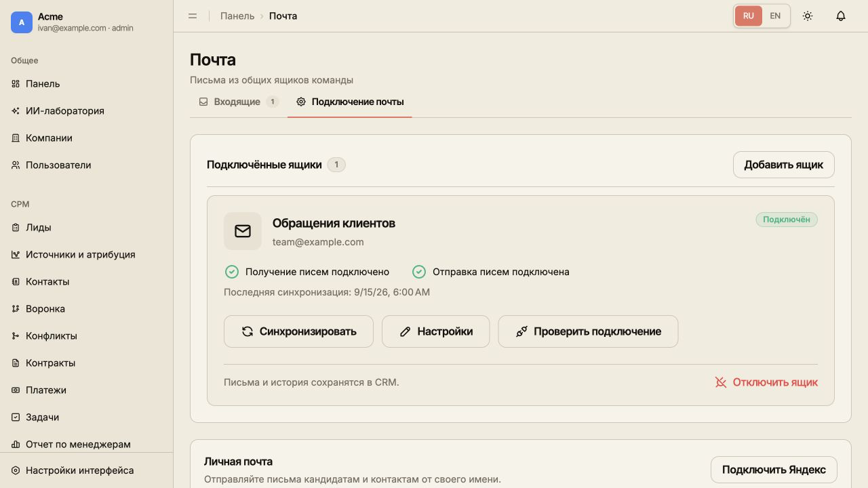Screen dimensions: 868x488
Task: Click the Панель dashboard icon in sidebar
Action: 16,84
